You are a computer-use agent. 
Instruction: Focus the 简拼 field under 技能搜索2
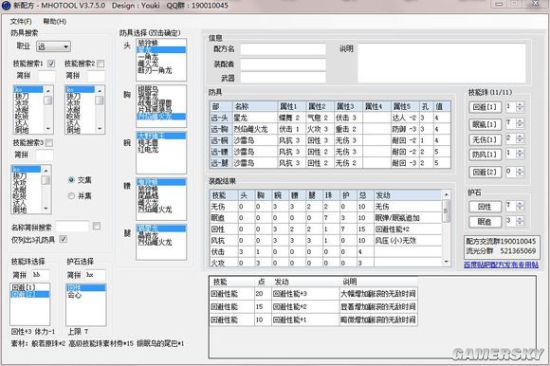point(96,76)
